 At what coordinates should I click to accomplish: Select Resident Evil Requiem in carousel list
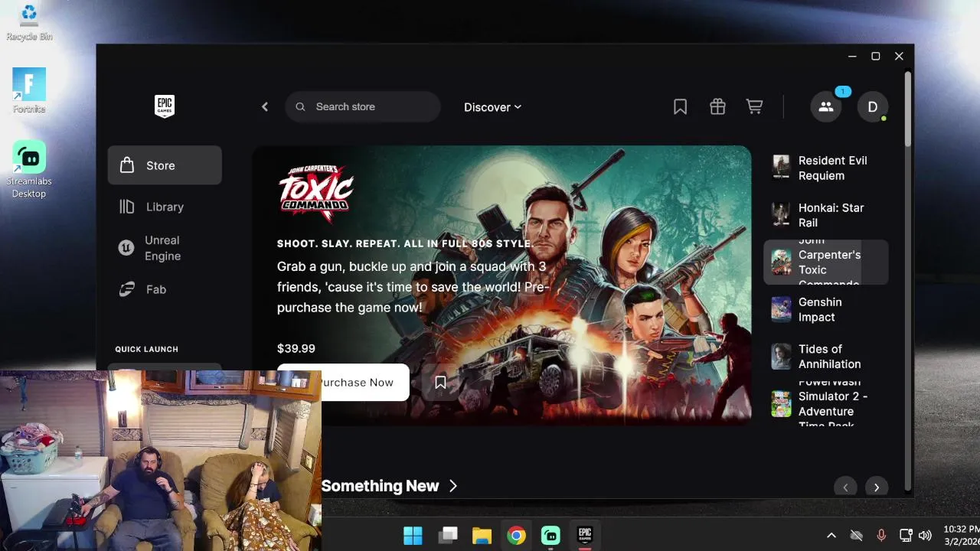(826, 168)
